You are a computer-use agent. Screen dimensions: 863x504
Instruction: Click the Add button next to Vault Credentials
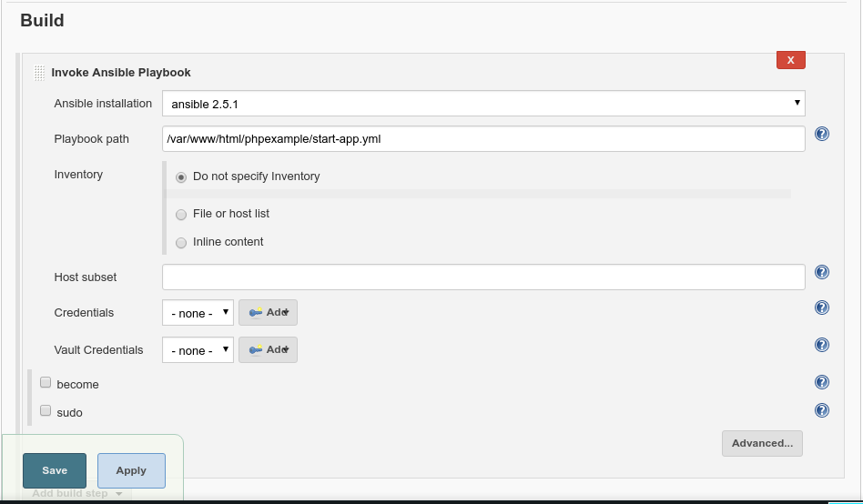tap(268, 350)
